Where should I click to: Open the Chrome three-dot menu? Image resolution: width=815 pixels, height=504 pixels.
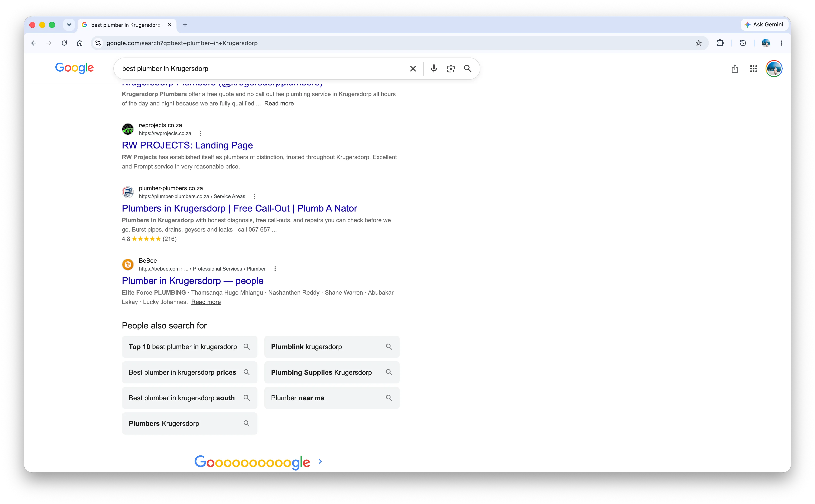(781, 43)
